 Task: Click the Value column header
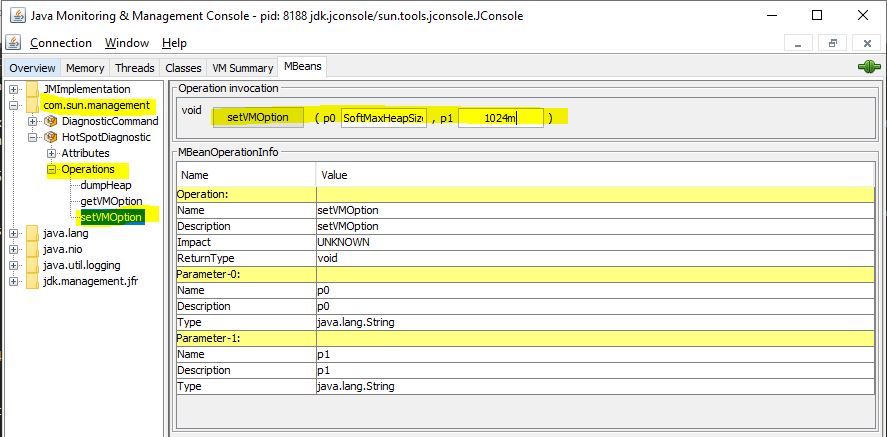[x=595, y=175]
